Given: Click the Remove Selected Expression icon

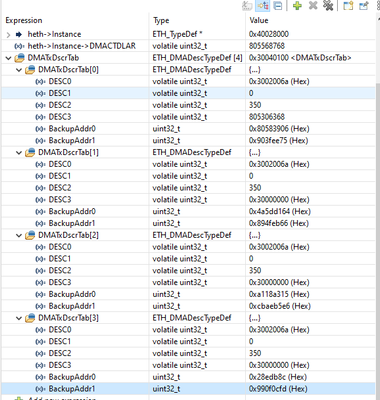Looking at the screenshot, I should (313, 6).
